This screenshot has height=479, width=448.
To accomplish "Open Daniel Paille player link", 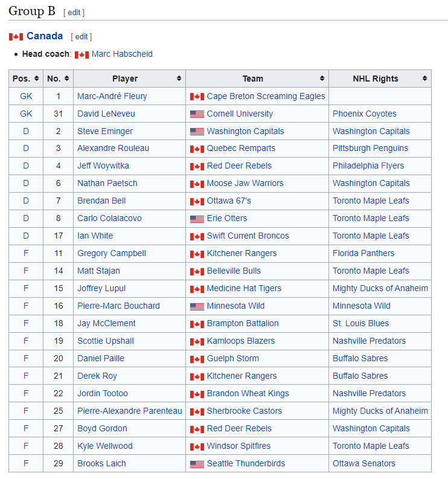I will tap(101, 358).
